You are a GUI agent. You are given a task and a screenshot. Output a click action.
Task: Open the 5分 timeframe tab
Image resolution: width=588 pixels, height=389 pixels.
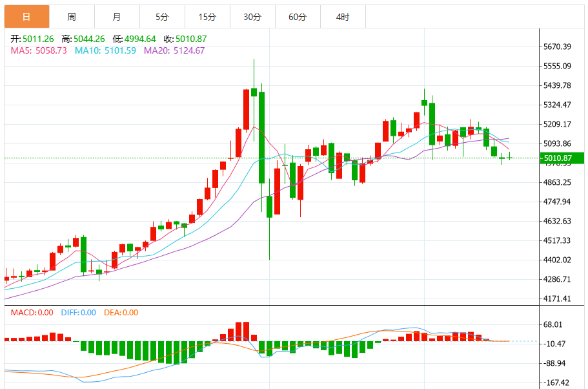click(163, 17)
